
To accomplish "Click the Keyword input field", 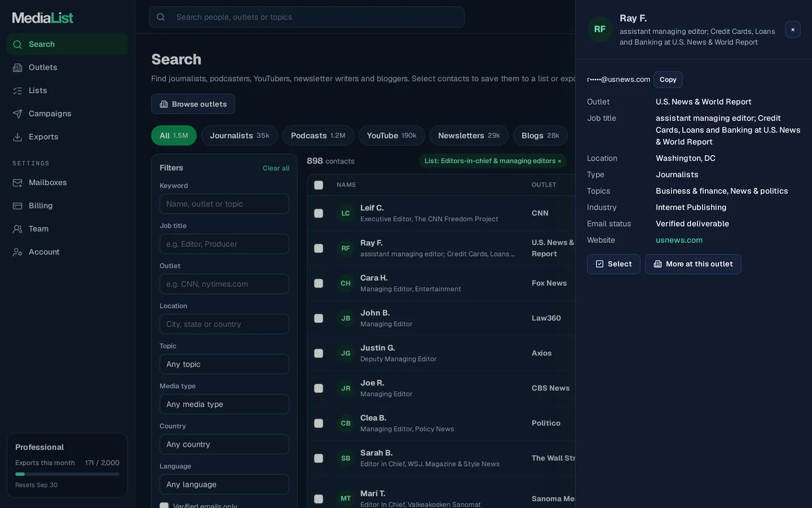I will [x=224, y=204].
